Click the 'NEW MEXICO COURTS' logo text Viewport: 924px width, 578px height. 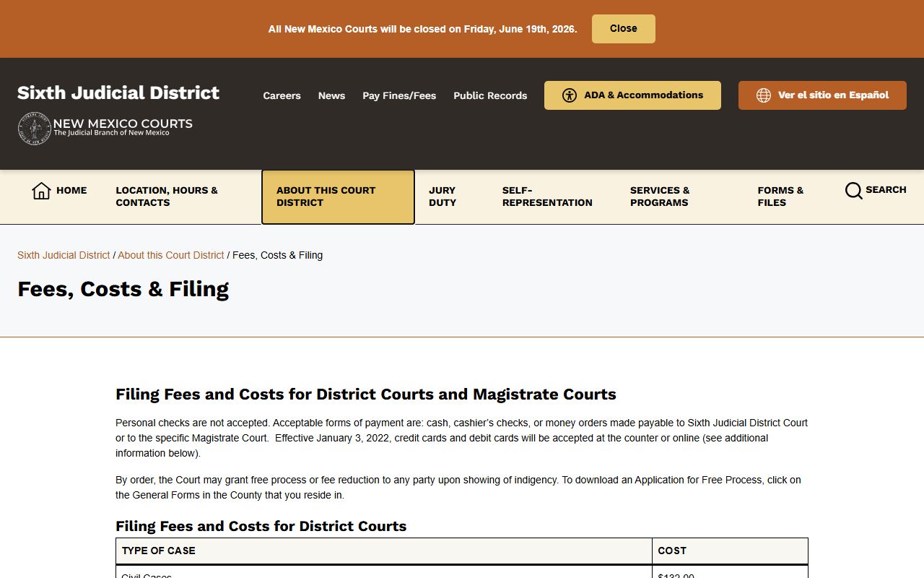123,124
